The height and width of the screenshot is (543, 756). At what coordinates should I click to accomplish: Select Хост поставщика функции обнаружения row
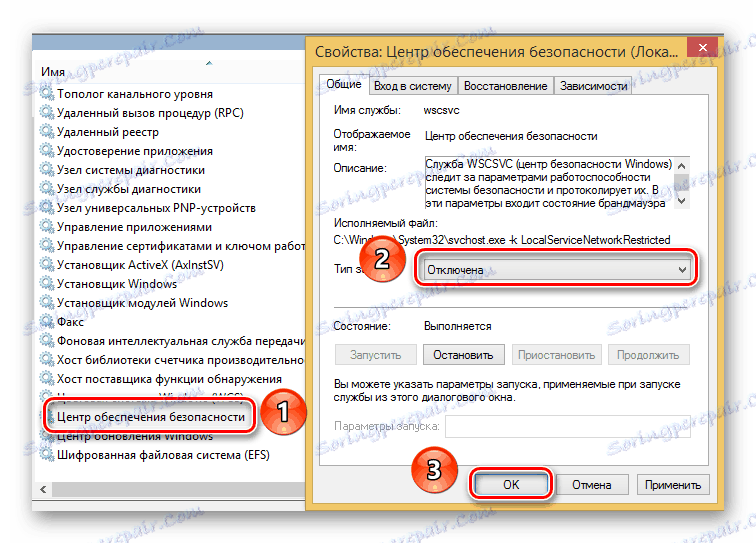169,379
